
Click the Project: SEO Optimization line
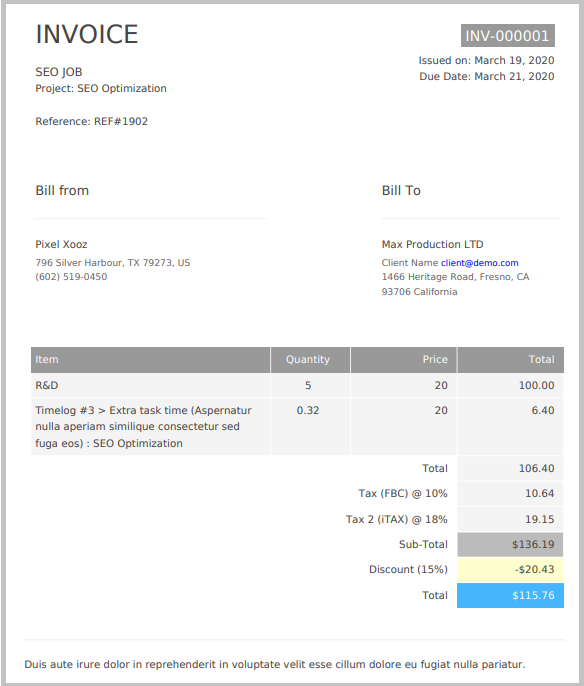[101, 88]
